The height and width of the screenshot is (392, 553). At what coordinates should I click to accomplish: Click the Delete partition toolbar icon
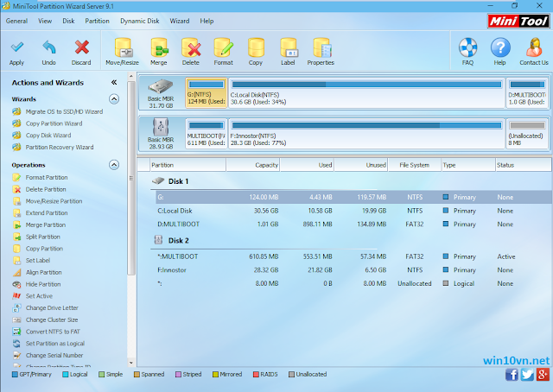pos(191,47)
